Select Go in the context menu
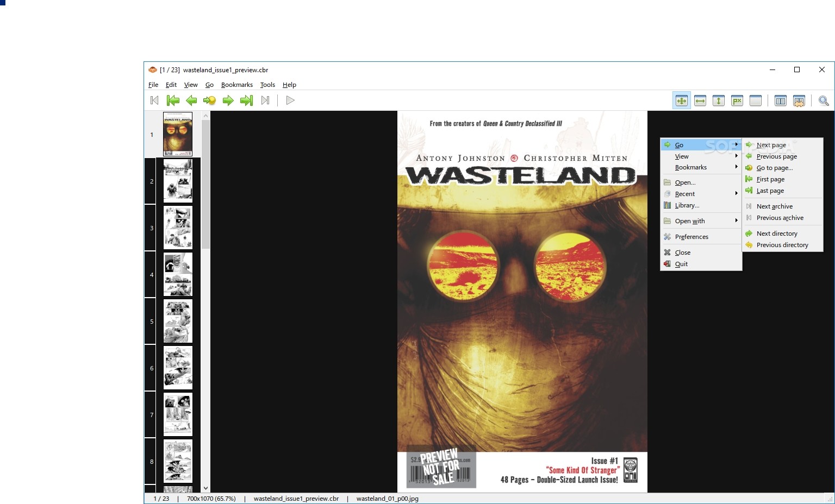835x504 pixels. pos(701,145)
